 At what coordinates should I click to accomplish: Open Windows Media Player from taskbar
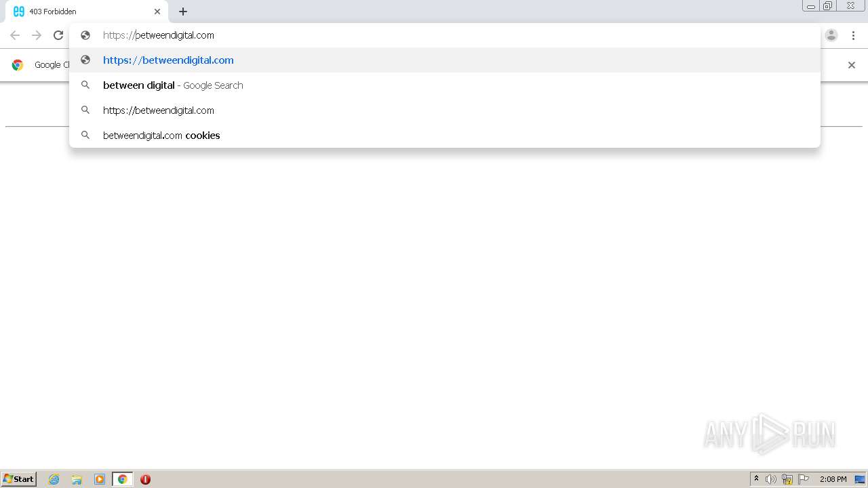(100, 479)
